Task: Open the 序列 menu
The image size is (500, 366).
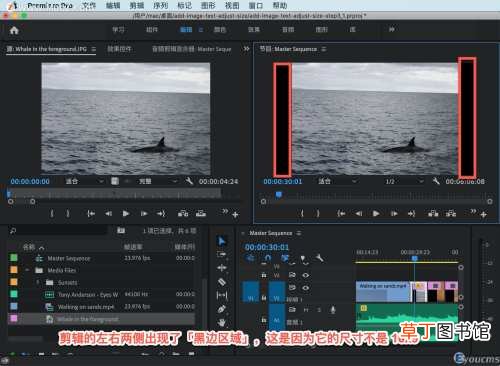Action: [161, 5]
